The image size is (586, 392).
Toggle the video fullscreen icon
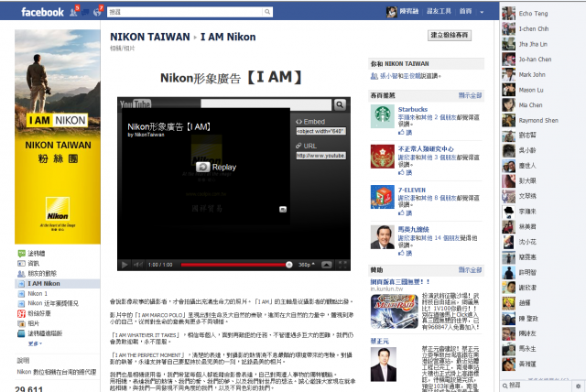342,265
